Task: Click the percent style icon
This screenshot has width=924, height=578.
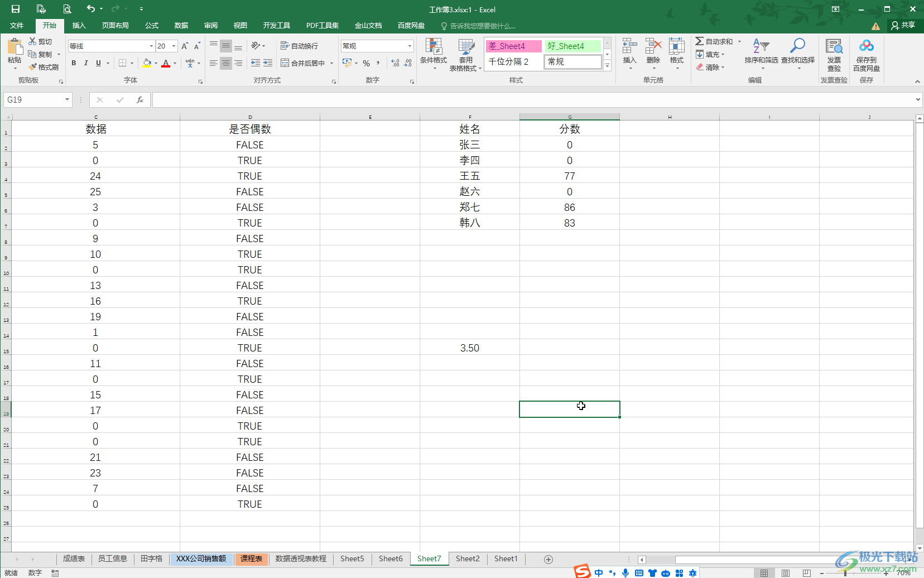Action: [367, 63]
